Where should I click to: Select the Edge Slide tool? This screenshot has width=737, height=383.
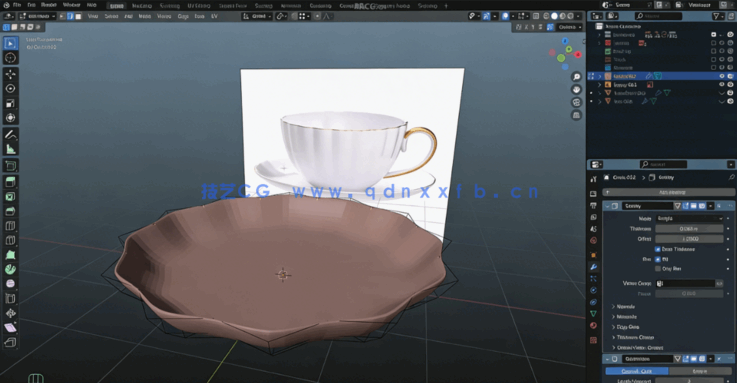pos(10,298)
